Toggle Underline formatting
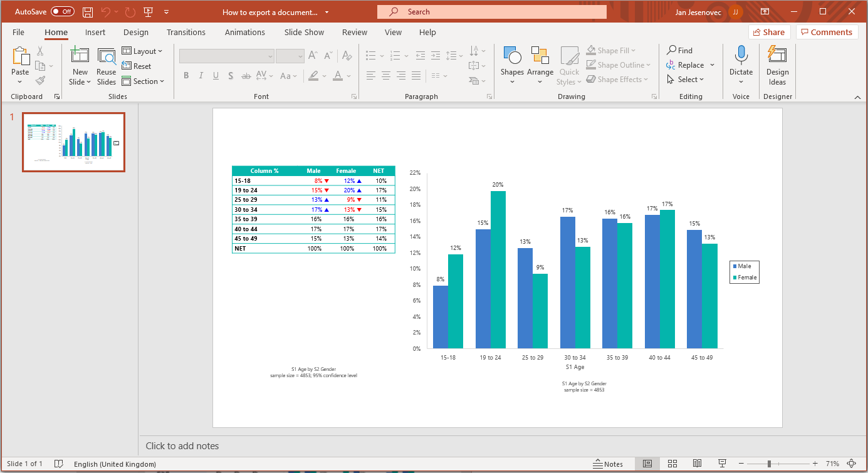Screen dimensions: 868x473 (x=216, y=76)
